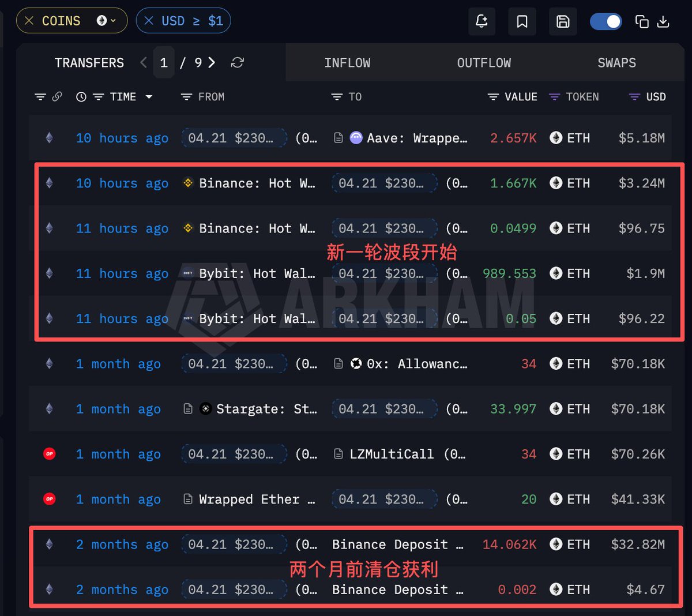The width and height of the screenshot is (692, 616).
Task: Edit the USD ≥ $1 filter value
Action: [192, 21]
